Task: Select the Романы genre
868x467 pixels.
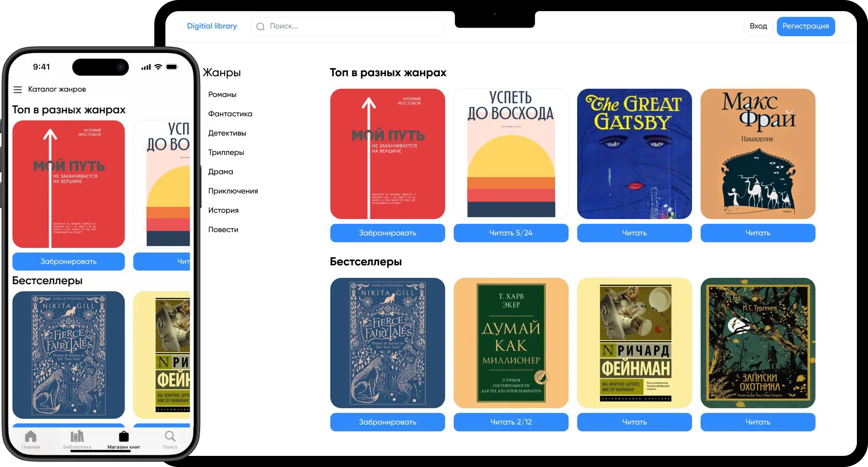Action: [222, 95]
